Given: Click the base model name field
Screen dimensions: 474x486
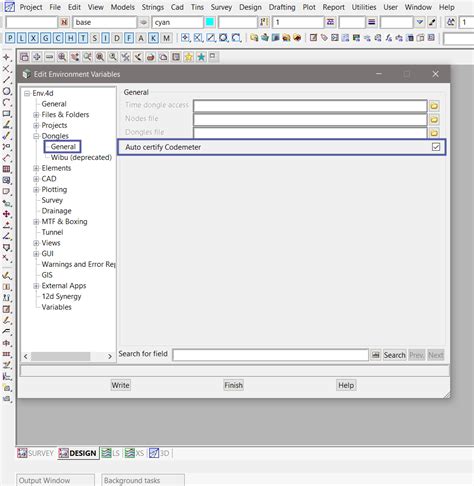Looking at the screenshot, I should point(104,22).
